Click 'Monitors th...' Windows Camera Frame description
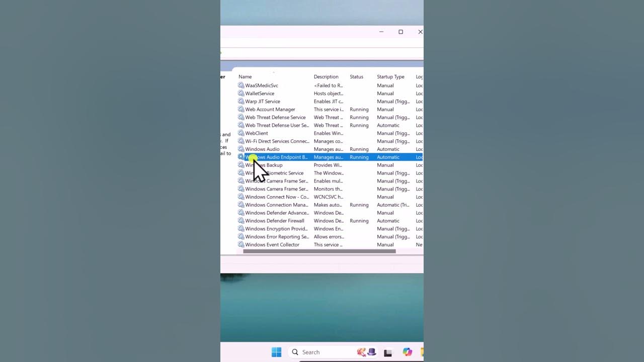This screenshot has width=644, height=362. 328,189
